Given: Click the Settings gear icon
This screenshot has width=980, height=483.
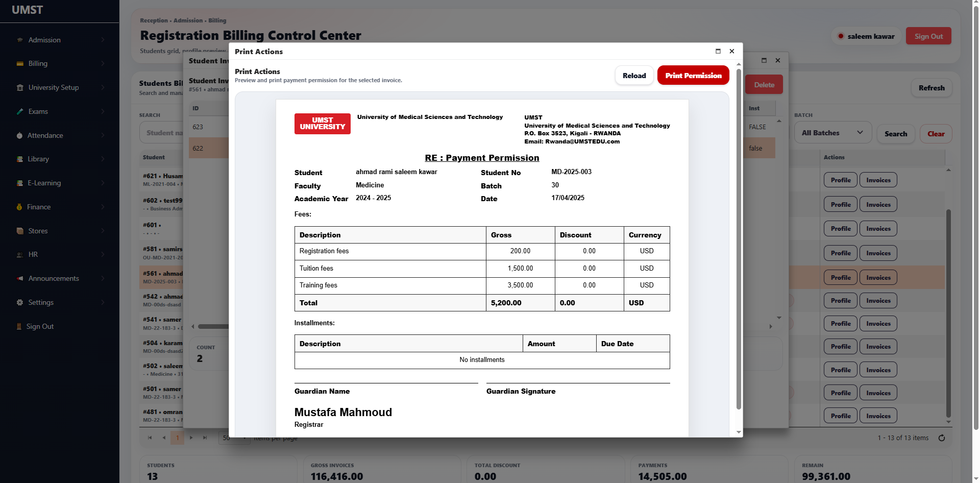Looking at the screenshot, I should coord(20,302).
